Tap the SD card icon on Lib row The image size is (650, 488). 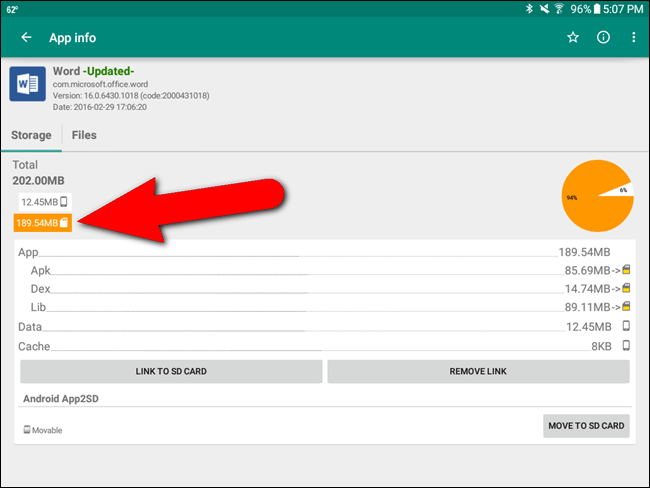[x=626, y=306]
